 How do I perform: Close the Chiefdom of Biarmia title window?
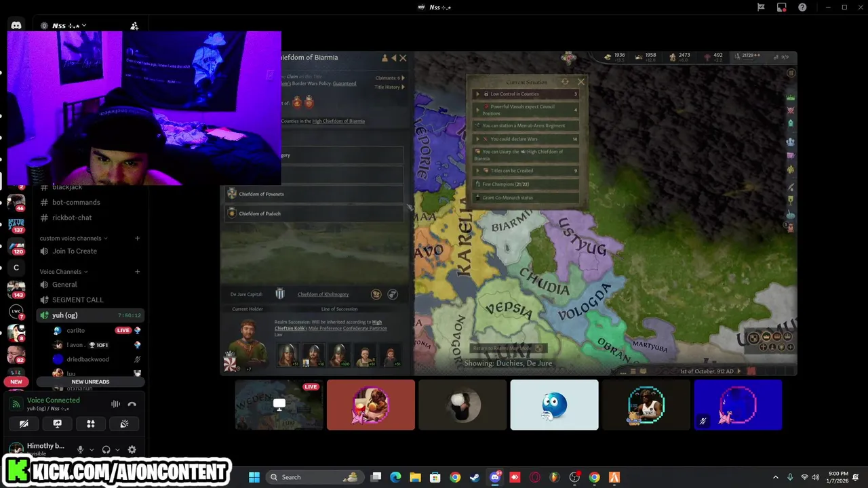(403, 58)
